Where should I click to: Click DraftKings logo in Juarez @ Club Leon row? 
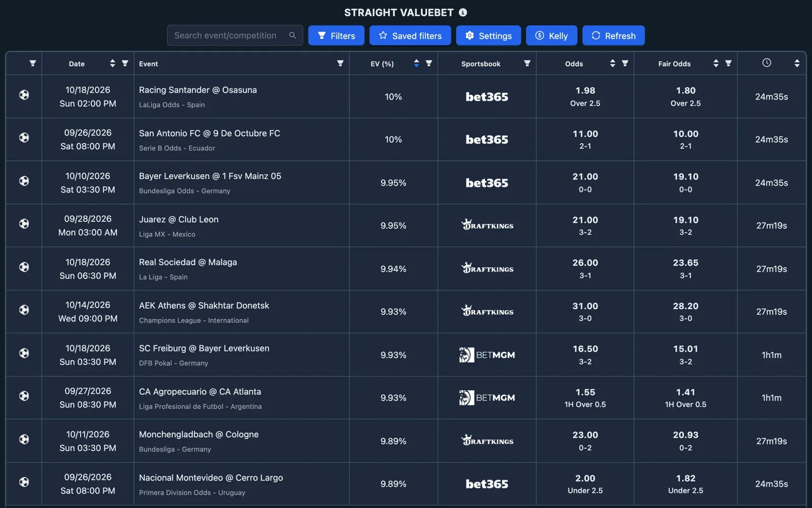tap(487, 225)
